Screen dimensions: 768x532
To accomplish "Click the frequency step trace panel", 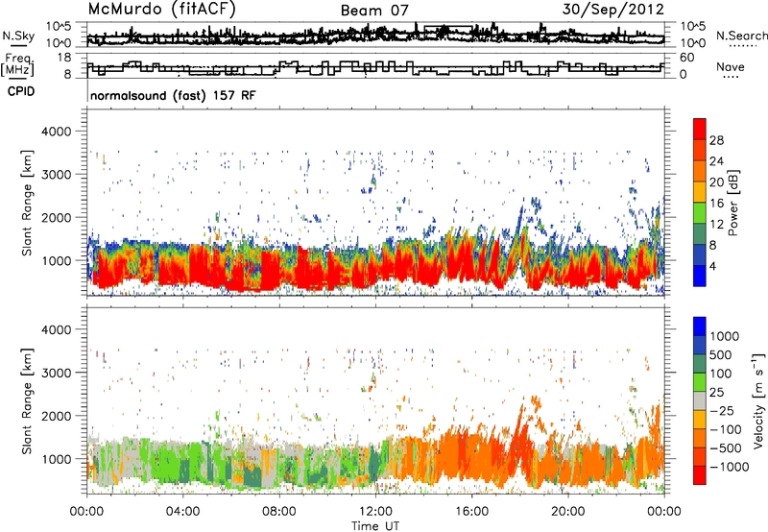I will (375, 65).
